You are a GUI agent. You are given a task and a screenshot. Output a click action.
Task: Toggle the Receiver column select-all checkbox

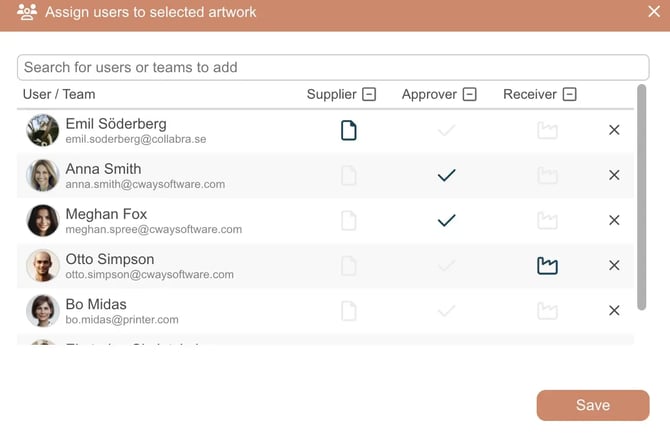click(569, 94)
